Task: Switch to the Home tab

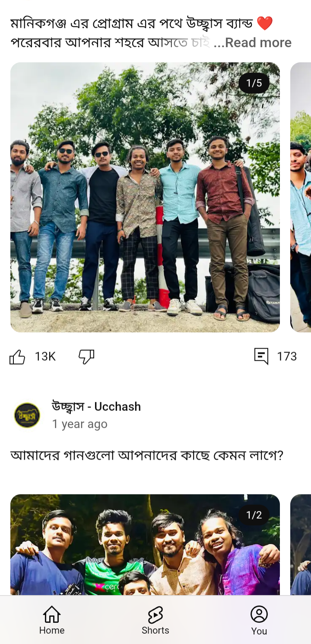Action: pos(52,620)
